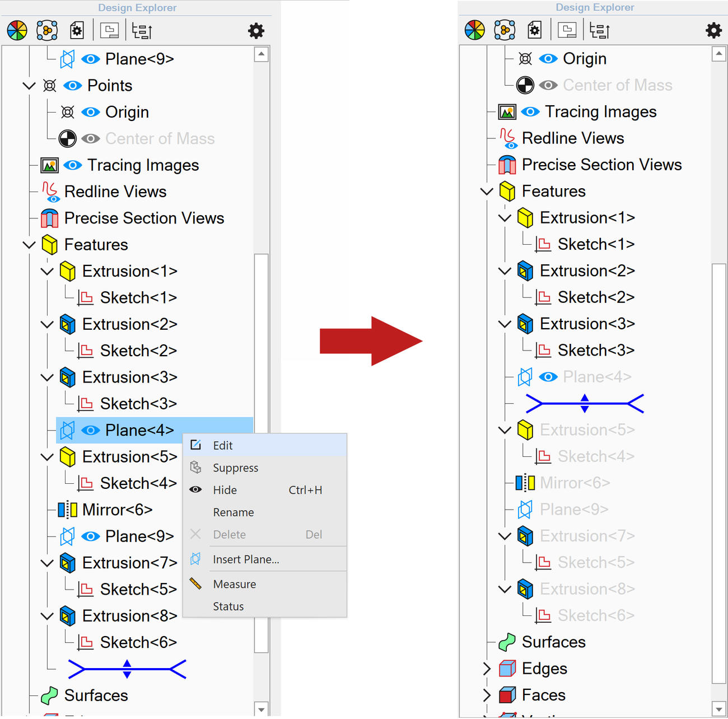
Task: Grab the blue rollback bar below Plane<4>
Action: coord(585,403)
